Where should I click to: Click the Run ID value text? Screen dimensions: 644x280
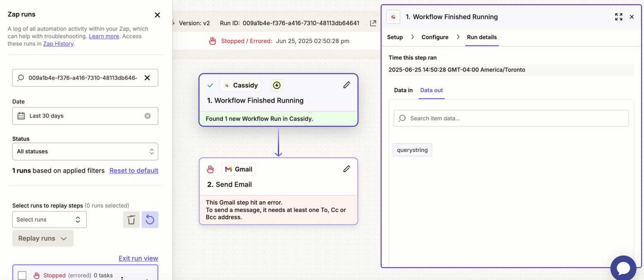[301, 23]
